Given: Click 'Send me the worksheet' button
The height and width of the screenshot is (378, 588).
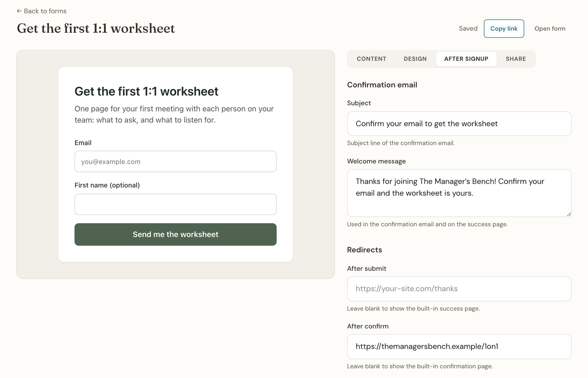Looking at the screenshot, I should click(175, 234).
